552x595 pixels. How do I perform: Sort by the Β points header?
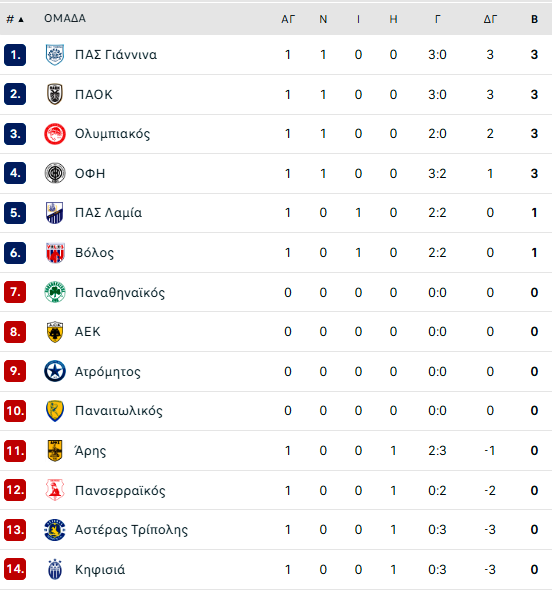(534, 19)
